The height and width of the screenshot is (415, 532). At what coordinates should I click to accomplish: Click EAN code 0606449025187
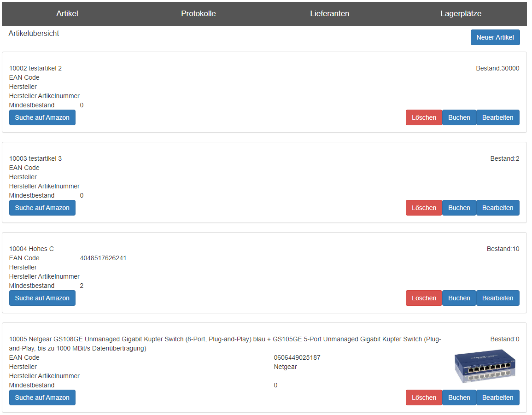(x=297, y=357)
